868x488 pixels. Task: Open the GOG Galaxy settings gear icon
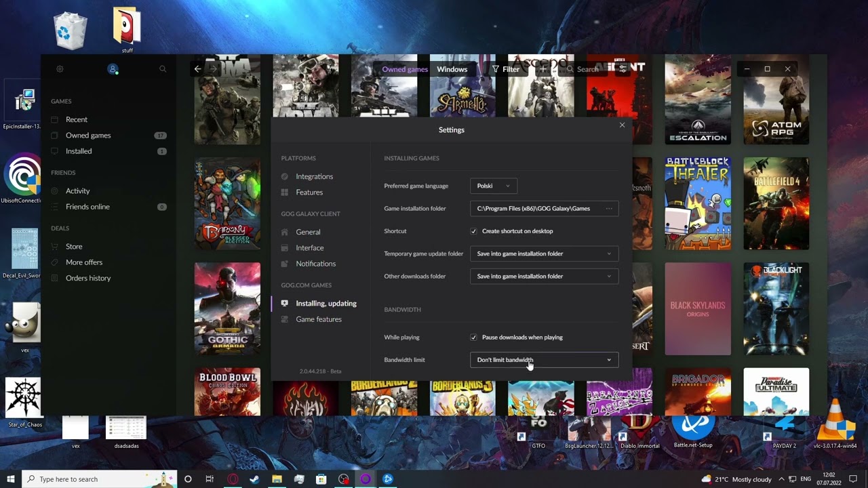click(x=60, y=69)
